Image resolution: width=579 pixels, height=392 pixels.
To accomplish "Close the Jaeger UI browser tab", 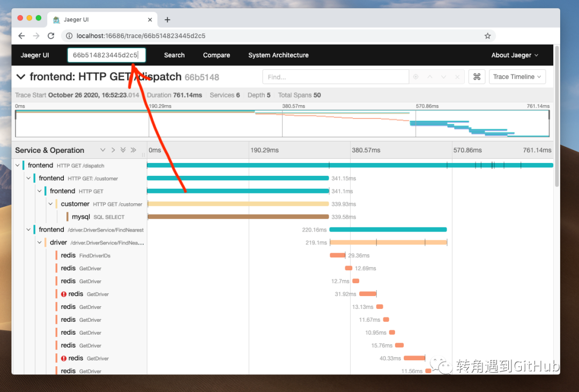I will [x=150, y=20].
